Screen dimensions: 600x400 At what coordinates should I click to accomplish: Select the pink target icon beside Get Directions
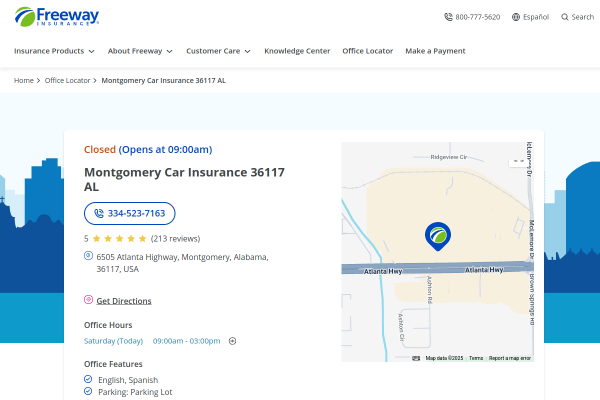(88, 299)
